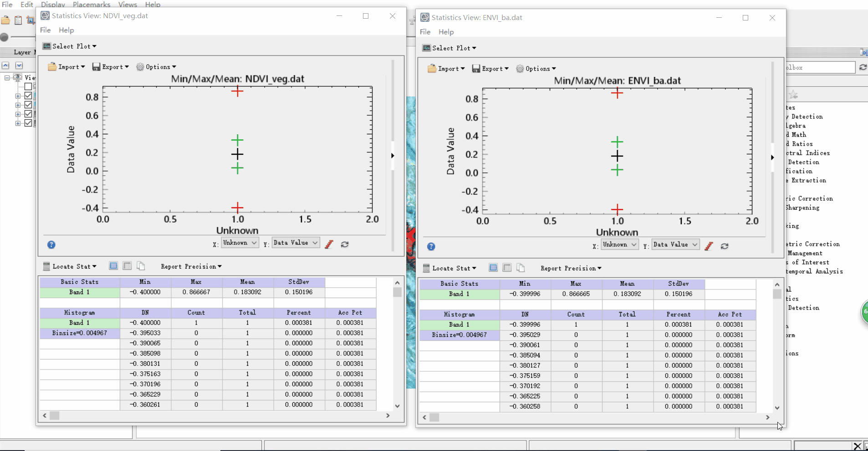
Task: Open Options dropdown in NDVI_veg window
Action: pyautogui.click(x=156, y=67)
